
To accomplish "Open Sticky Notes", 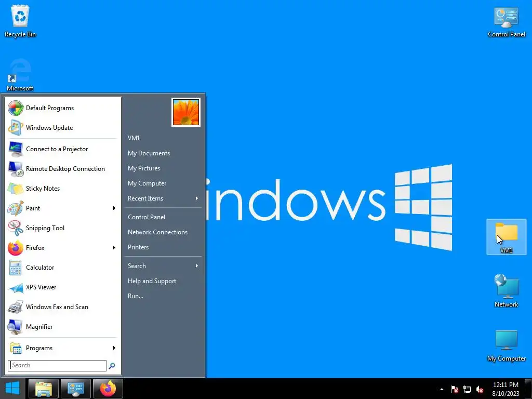I will (63, 188).
